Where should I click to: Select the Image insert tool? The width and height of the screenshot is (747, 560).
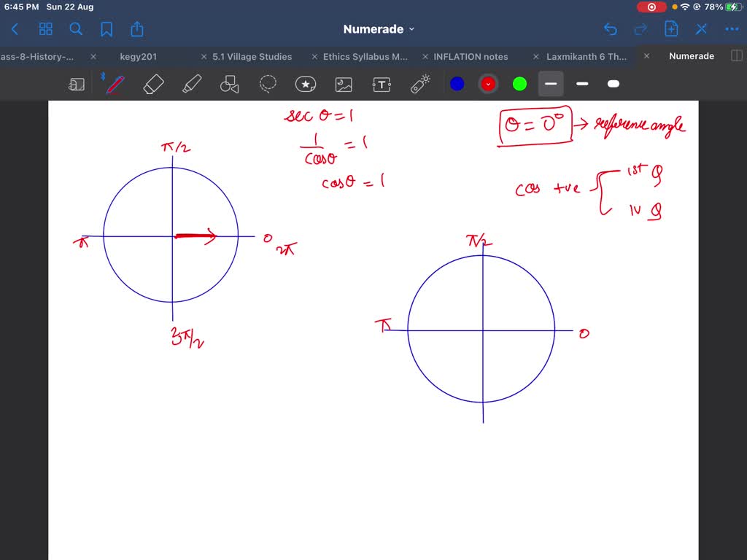click(x=344, y=85)
